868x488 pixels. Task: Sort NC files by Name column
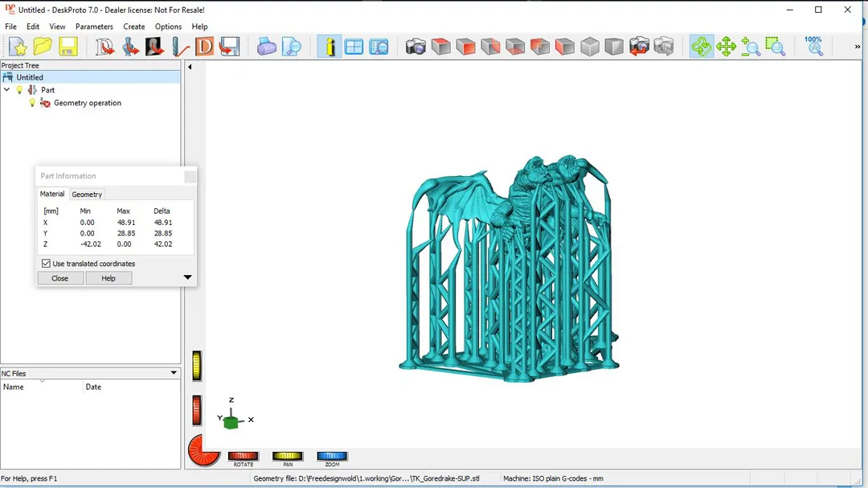[x=42, y=387]
